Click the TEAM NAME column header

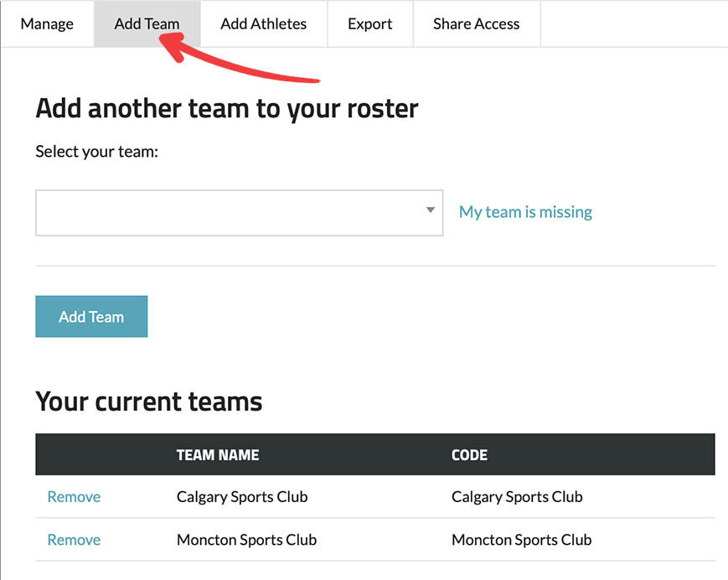point(218,455)
